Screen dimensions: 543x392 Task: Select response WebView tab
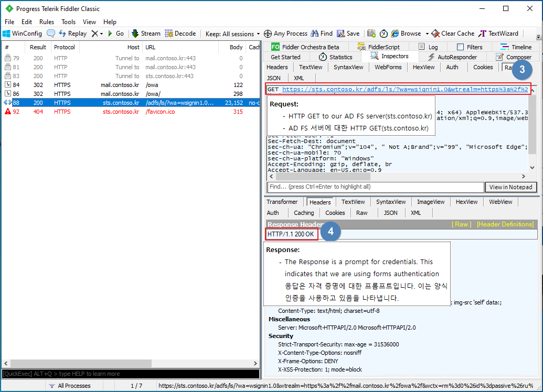501,202
